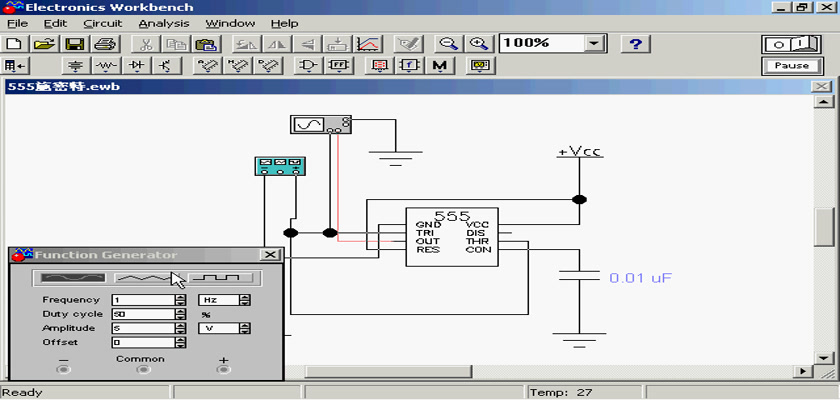Click the vertical scrollbar thumb
This screenshot has width=840, height=400.
point(822,227)
